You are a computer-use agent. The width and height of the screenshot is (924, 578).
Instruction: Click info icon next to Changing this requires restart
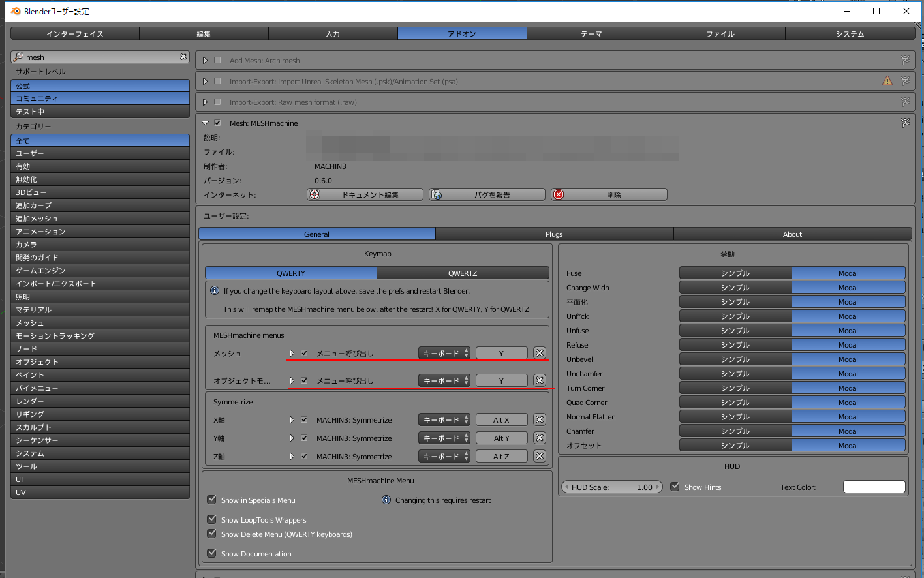[386, 500]
